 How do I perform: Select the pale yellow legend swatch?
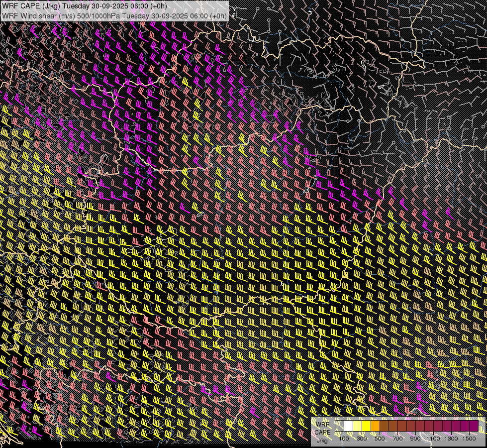(x=358, y=426)
